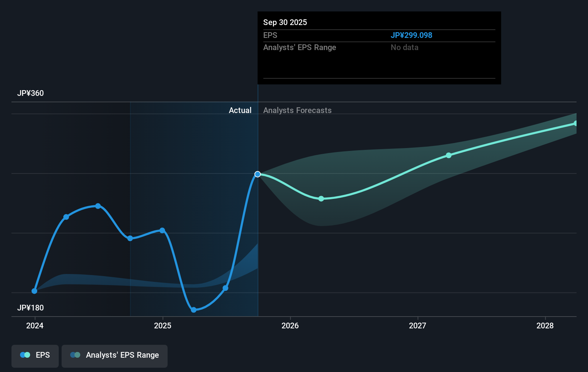Click the JP¥299.098 EPS value

pyautogui.click(x=411, y=35)
